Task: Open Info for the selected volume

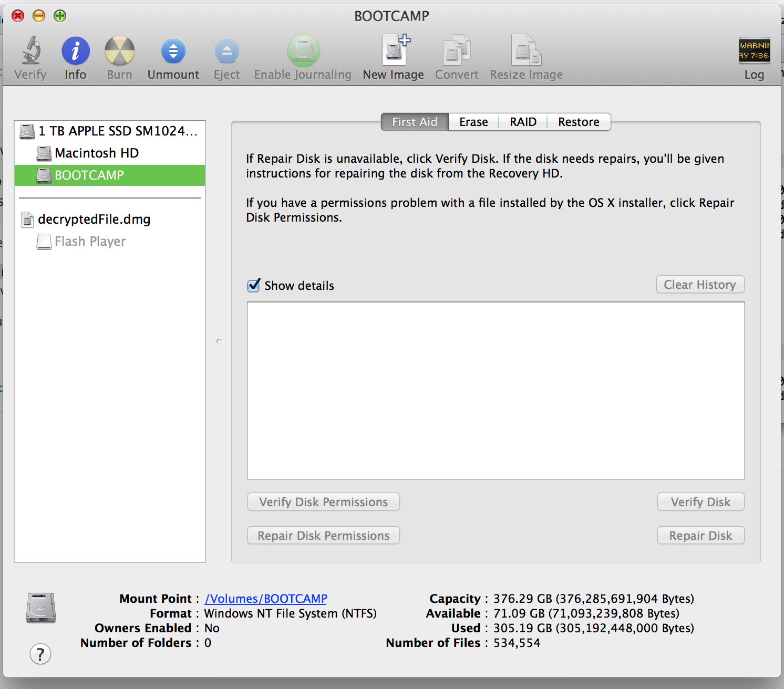Action: (76, 51)
